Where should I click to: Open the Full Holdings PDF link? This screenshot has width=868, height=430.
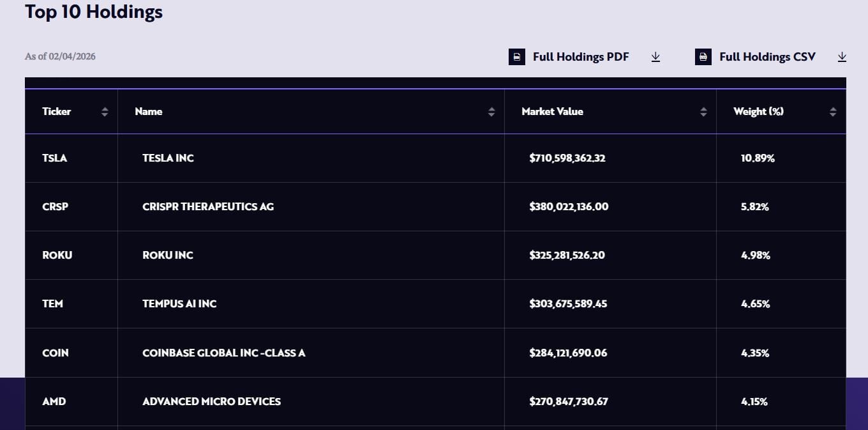tap(581, 57)
